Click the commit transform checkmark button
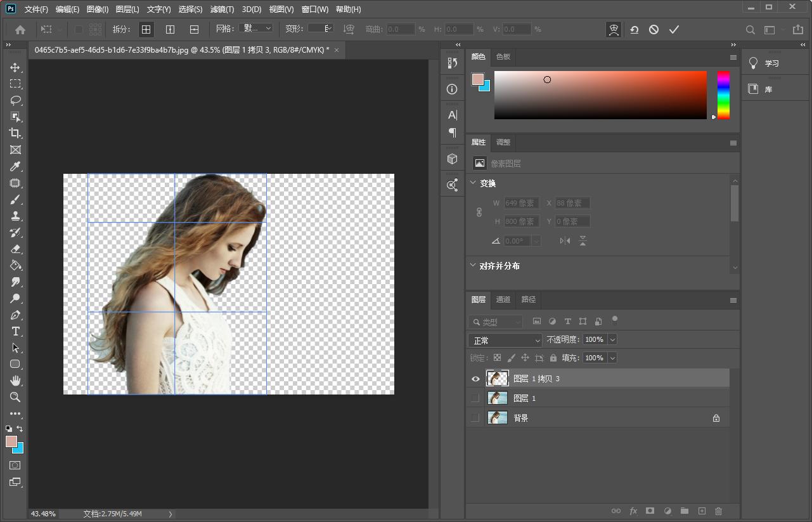 click(674, 29)
